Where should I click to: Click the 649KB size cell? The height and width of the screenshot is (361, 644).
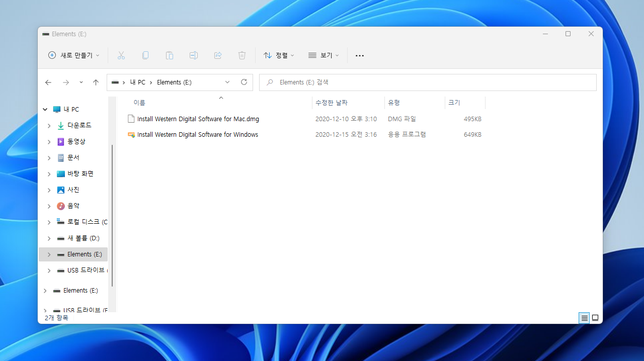[472, 135]
